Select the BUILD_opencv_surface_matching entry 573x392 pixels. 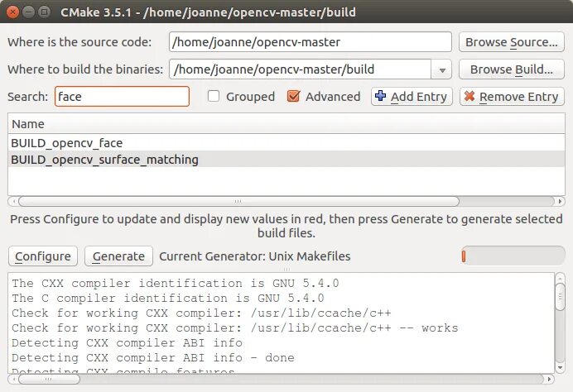coord(104,159)
